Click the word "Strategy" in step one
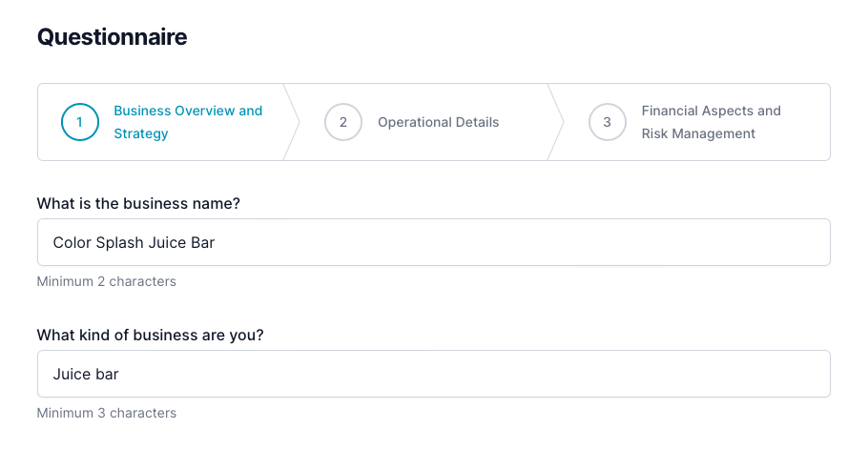 click(x=141, y=133)
